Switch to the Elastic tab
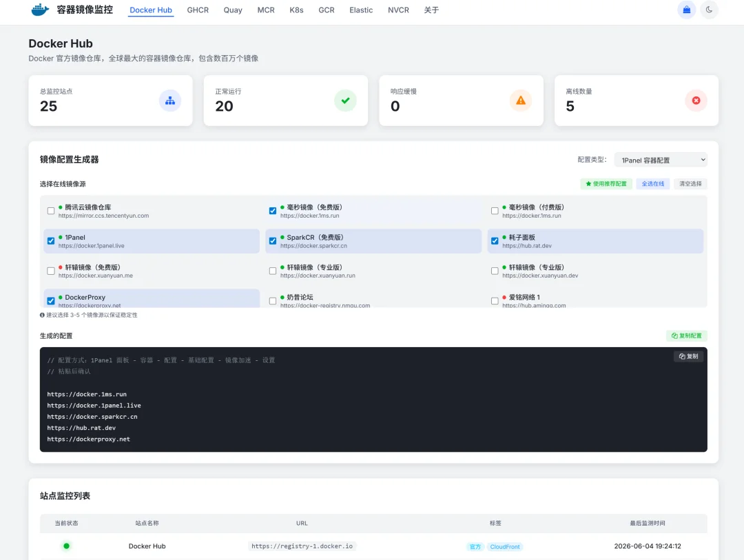The width and height of the screenshot is (744, 560). (361, 10)
